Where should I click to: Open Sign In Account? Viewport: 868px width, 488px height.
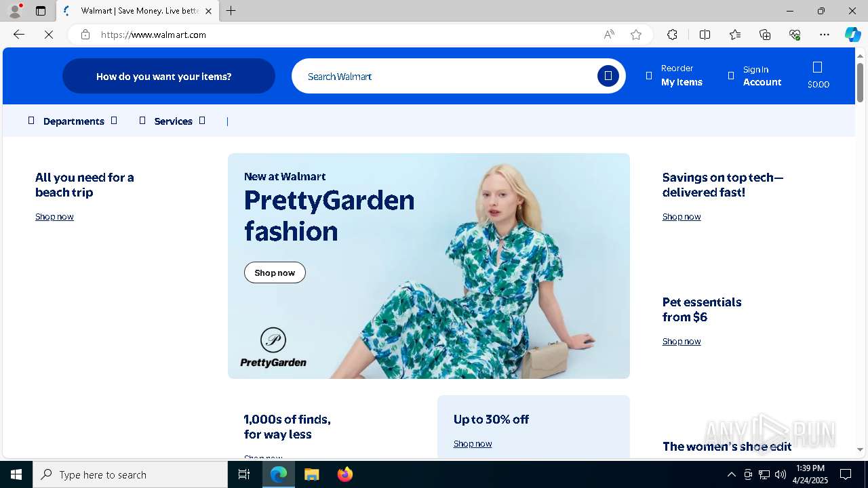[x=755, y=75]
